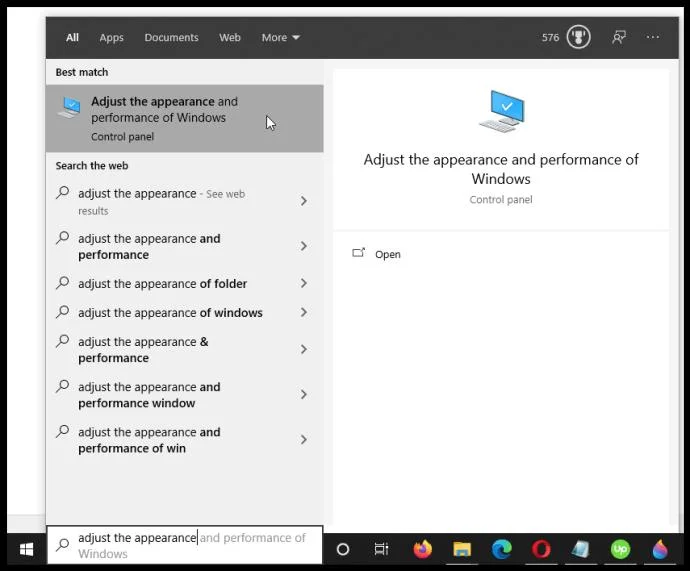Click the 576 rewards points count
Viewport: 690px width, 571px height.
(x=550, y=37)
